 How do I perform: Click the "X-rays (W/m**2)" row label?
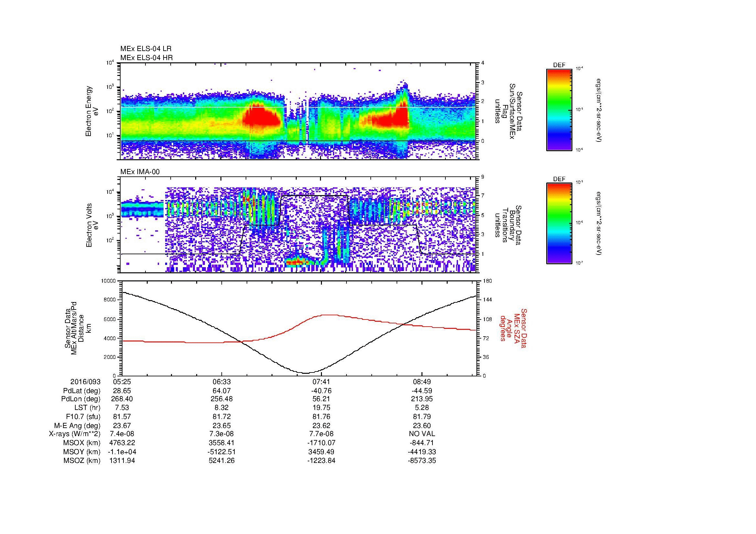[75, 434]
